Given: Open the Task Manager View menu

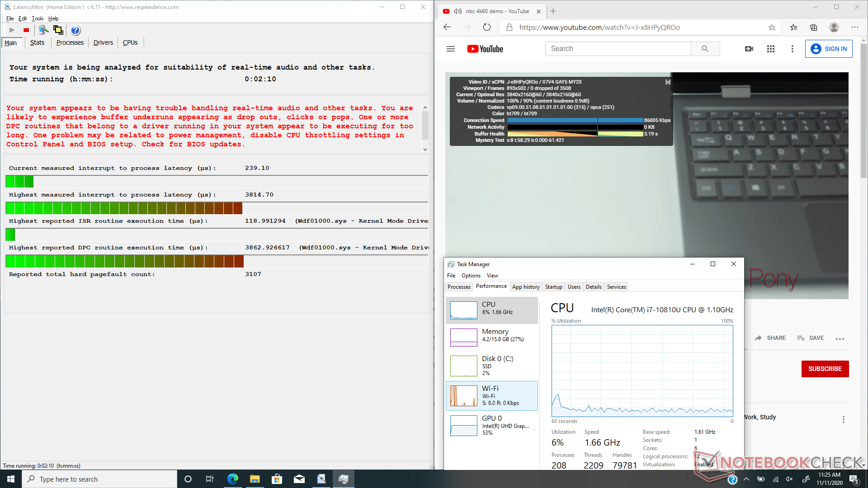Looking at the screenshot, I should click(x=492, y=276).
